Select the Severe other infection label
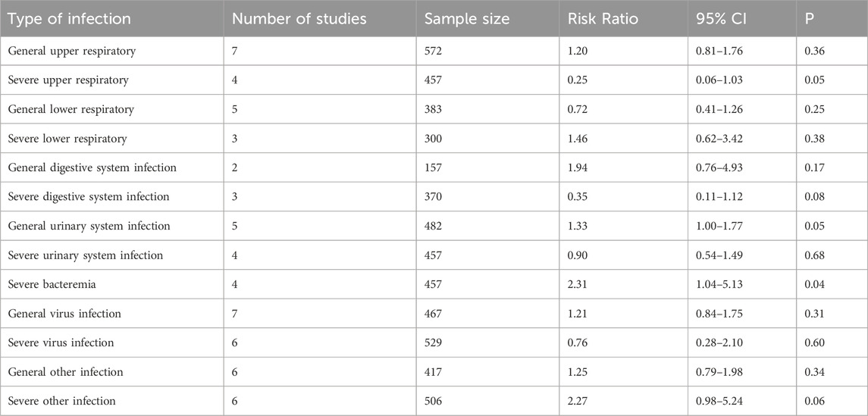Screen dimensions: 868x416 (62, 401)
